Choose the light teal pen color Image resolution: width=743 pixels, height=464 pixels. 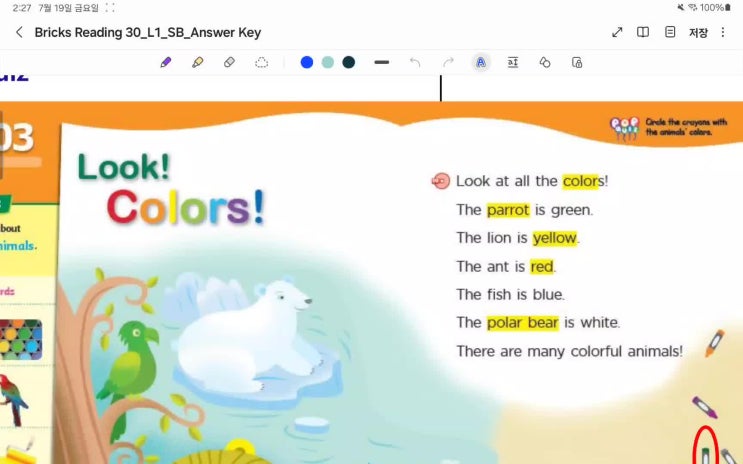[328, 62]
